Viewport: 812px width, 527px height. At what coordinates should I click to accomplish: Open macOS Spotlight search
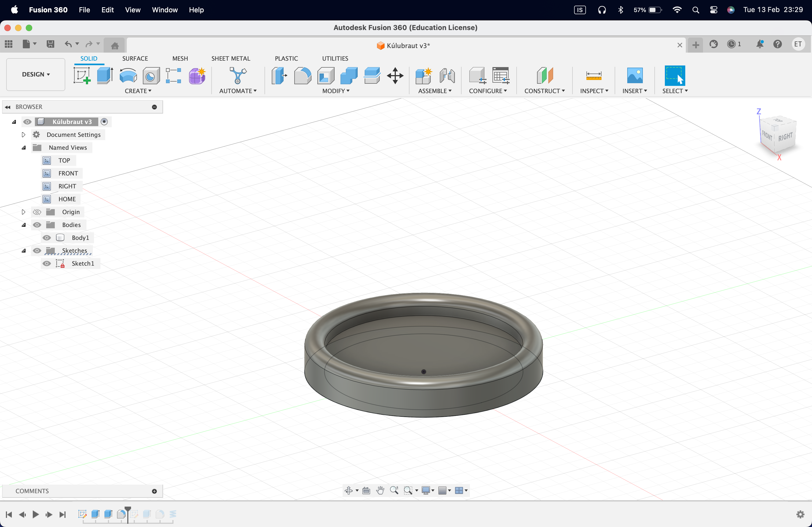[x=696, y=10]
